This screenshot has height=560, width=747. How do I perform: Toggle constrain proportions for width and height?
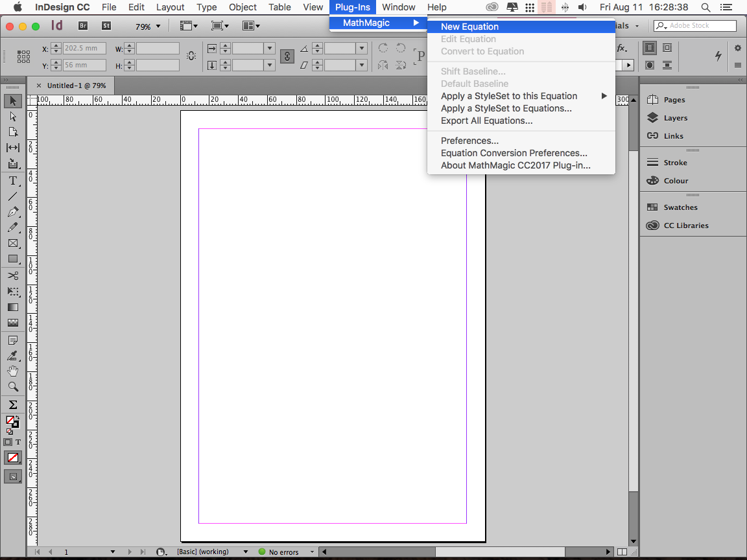191,56
